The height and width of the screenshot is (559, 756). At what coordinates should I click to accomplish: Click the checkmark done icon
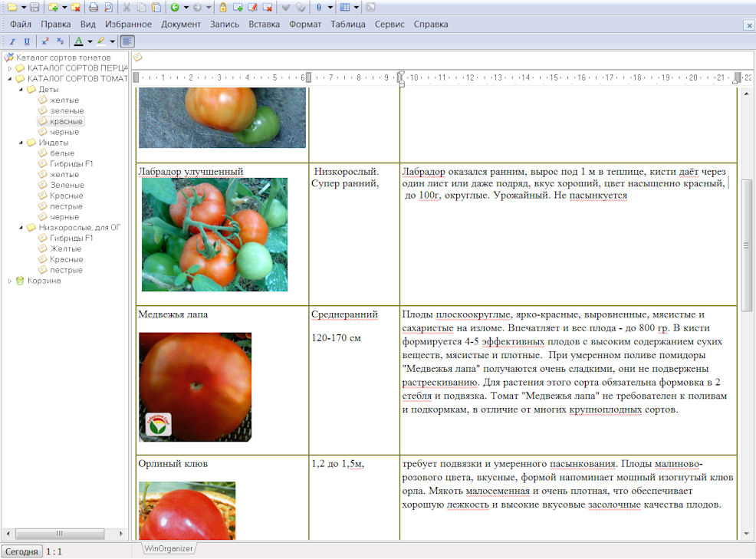pyautogui.click(x=286, y=7)
